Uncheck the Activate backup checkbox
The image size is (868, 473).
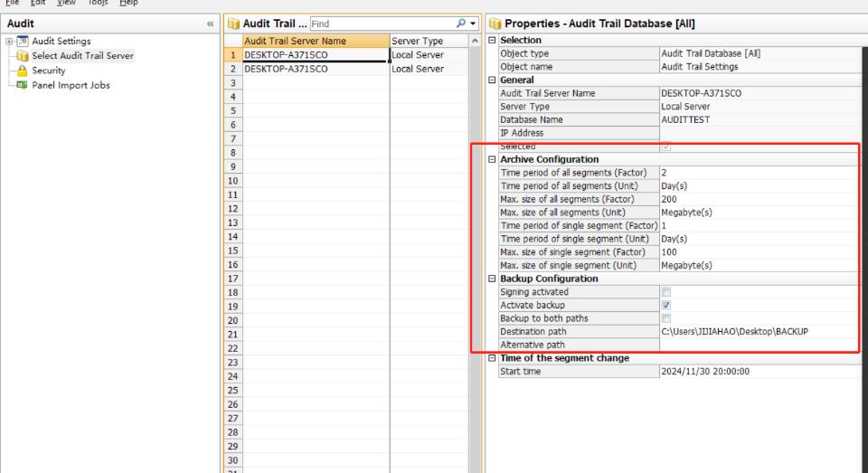[x=666, y=306]
